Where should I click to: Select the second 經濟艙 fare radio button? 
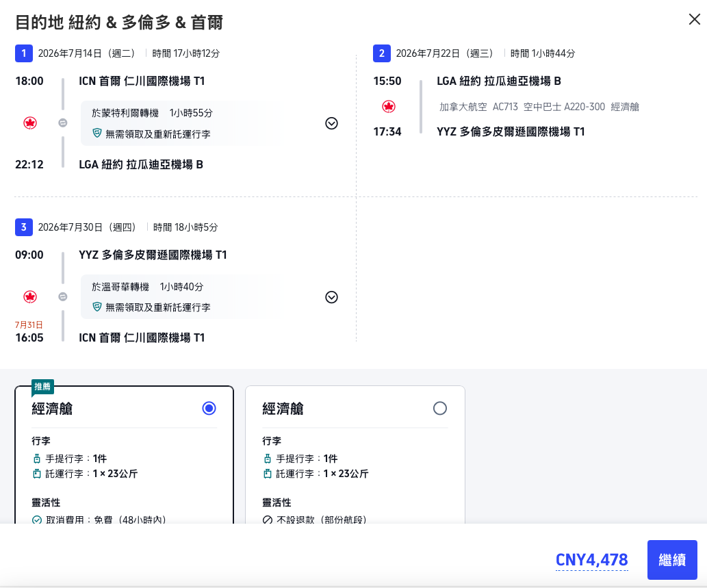[440, 409]
